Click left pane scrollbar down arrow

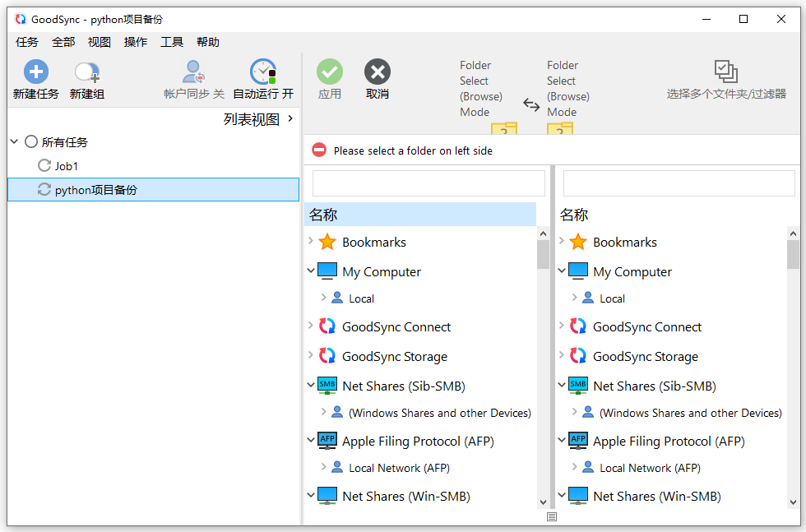click(x=544, y=502)
